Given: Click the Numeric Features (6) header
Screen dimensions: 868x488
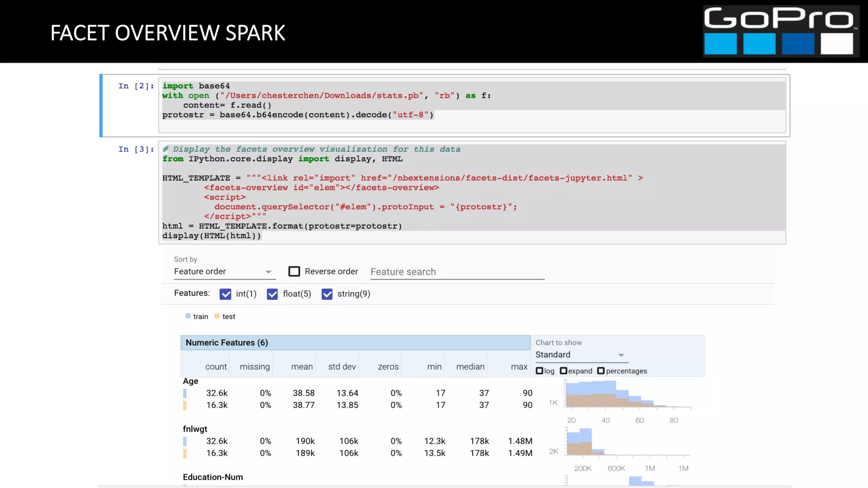Looking at the screenshot, I should pos(356,343).
